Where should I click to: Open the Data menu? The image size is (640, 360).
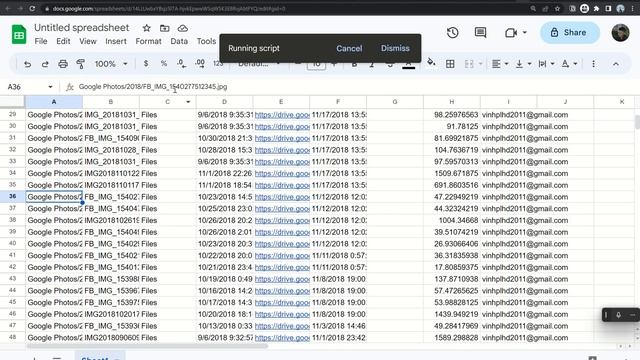pyautogui.click(x=179, y=41)
